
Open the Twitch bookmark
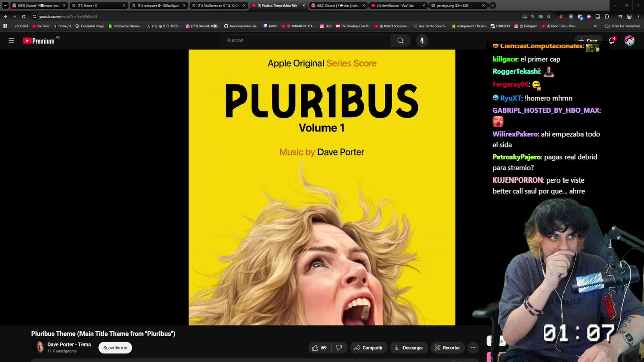(x=270, y=26)
